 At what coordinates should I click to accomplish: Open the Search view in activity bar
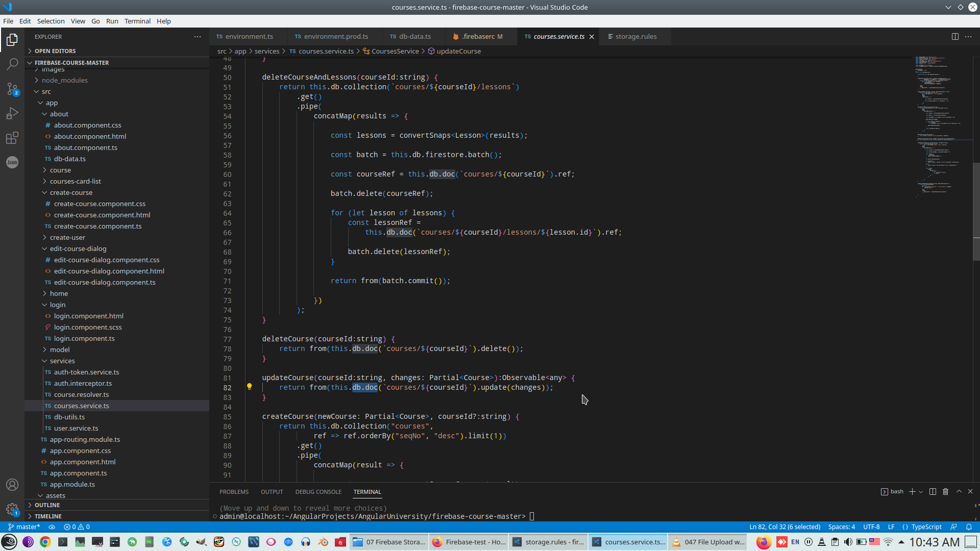12,64
